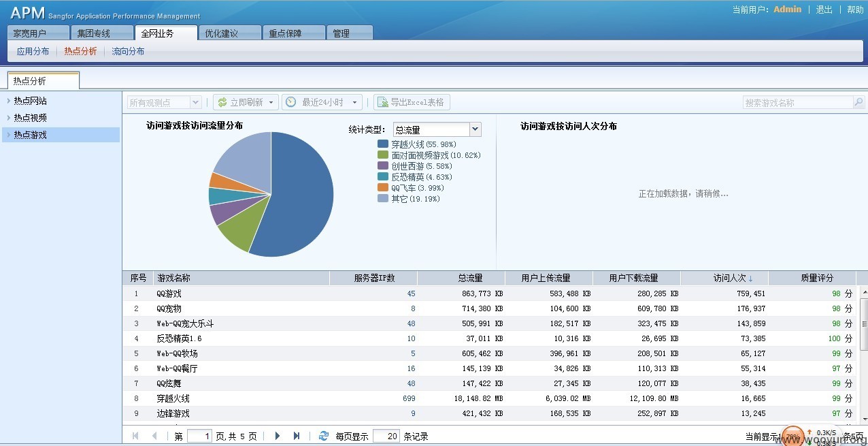Open the 流向分布 submenu
868x446 pixels.
click(x=128, y=51)
